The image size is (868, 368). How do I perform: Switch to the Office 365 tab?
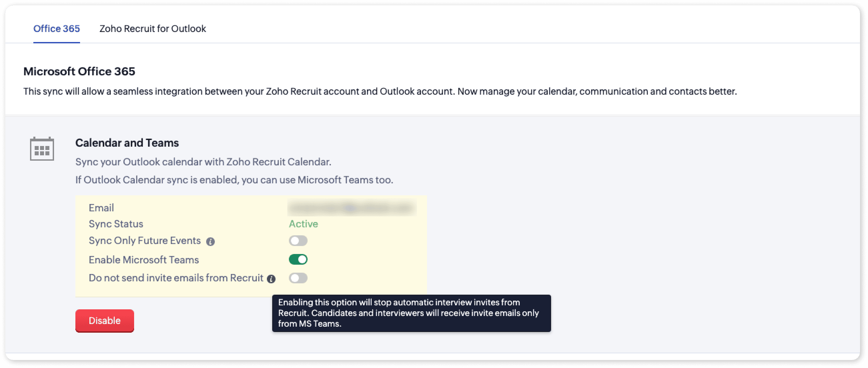[x=57, y=29]
